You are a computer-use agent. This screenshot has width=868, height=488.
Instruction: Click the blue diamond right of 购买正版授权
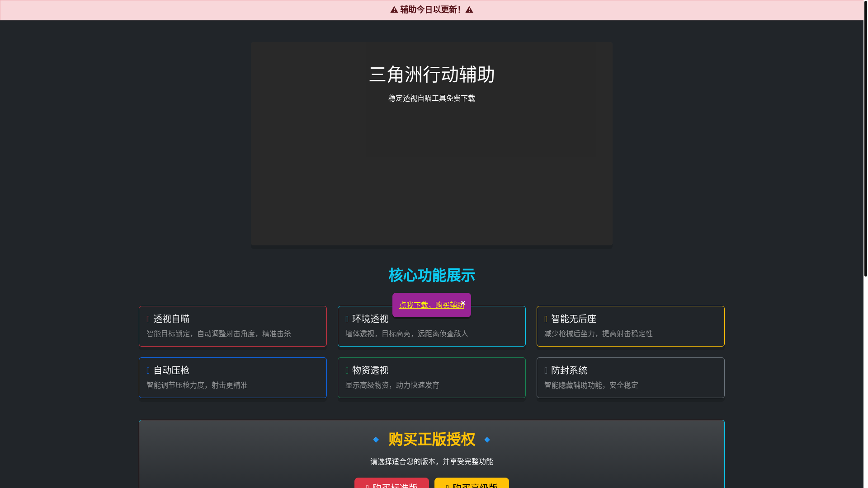(487, 440)
